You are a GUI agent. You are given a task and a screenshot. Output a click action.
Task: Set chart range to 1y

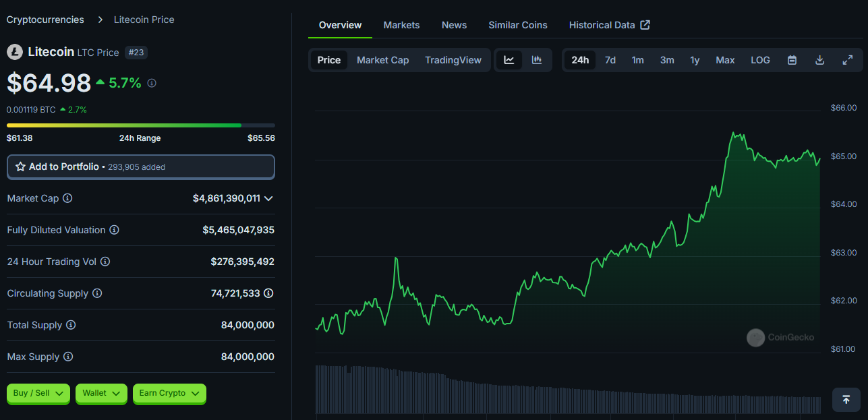point(695,60)
